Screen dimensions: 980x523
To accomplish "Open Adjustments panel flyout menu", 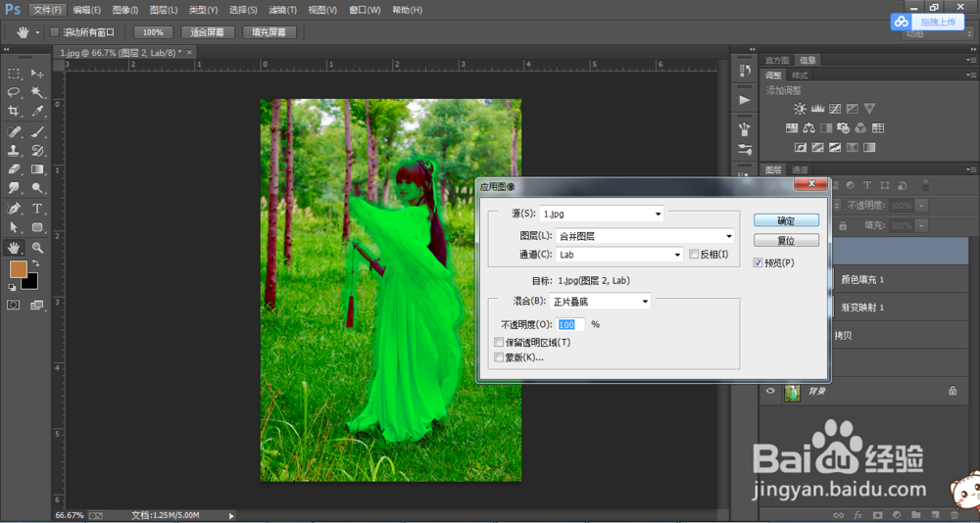I will click(x=970, y=75).
